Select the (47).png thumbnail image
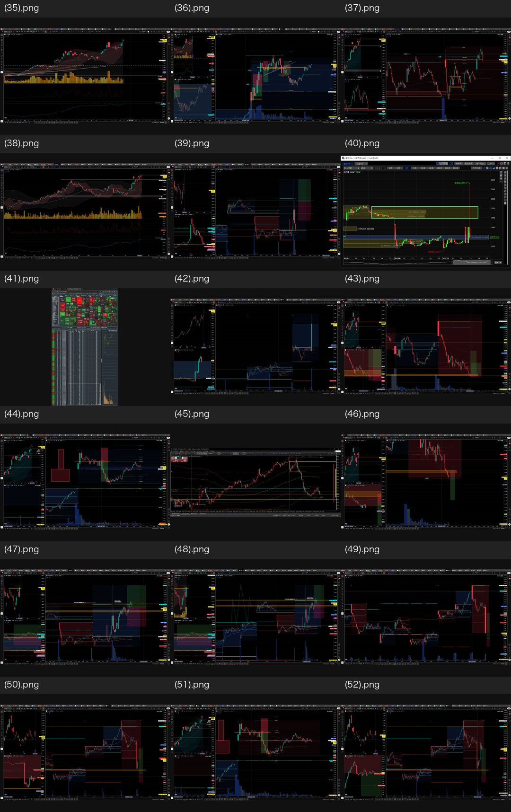 pos(85,617)
